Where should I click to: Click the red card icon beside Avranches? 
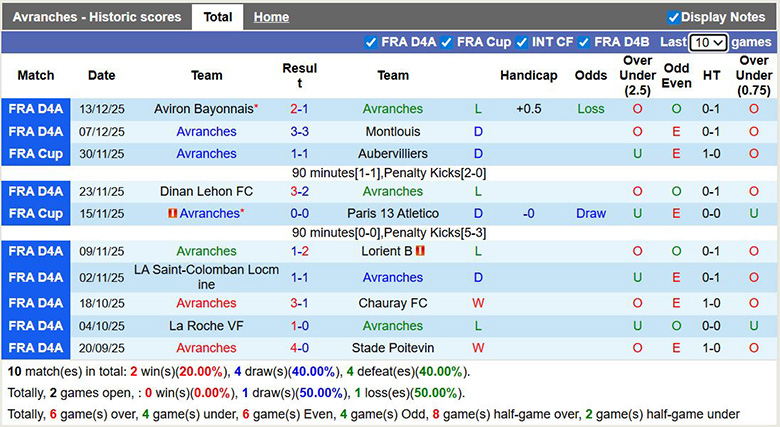point(173,213)
